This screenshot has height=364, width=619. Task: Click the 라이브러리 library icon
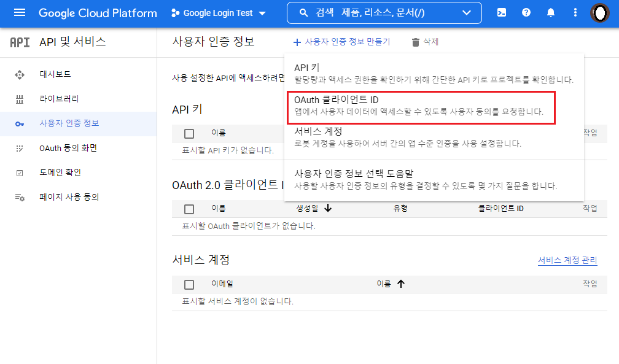pyautogui.click(x=20, y=99)
